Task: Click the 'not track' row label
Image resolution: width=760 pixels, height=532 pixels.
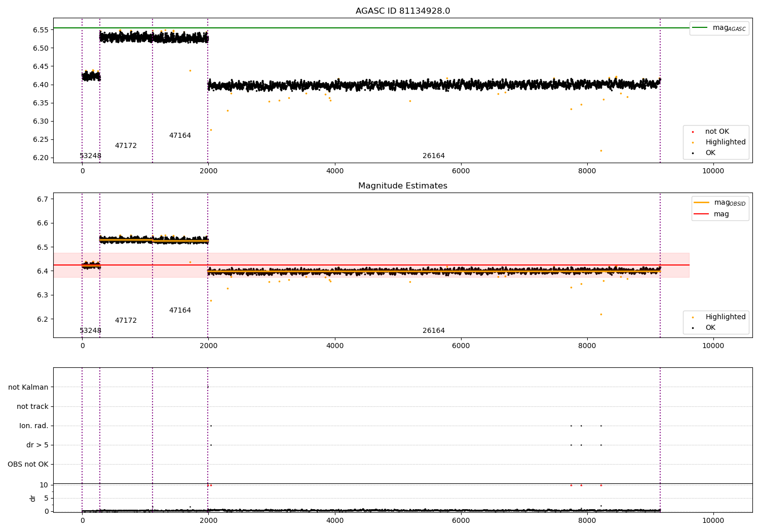Action: pyautogui.click(x=32, y=407)
